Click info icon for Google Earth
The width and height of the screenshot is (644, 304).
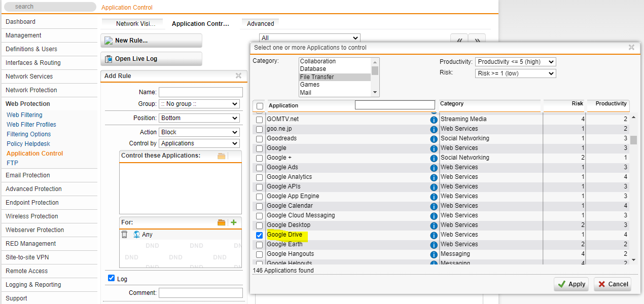434,245
